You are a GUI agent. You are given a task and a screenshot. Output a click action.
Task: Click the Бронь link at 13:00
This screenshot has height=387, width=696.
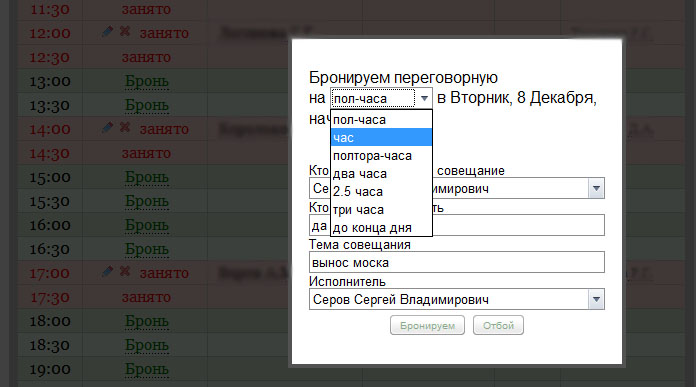coord(146,82)
